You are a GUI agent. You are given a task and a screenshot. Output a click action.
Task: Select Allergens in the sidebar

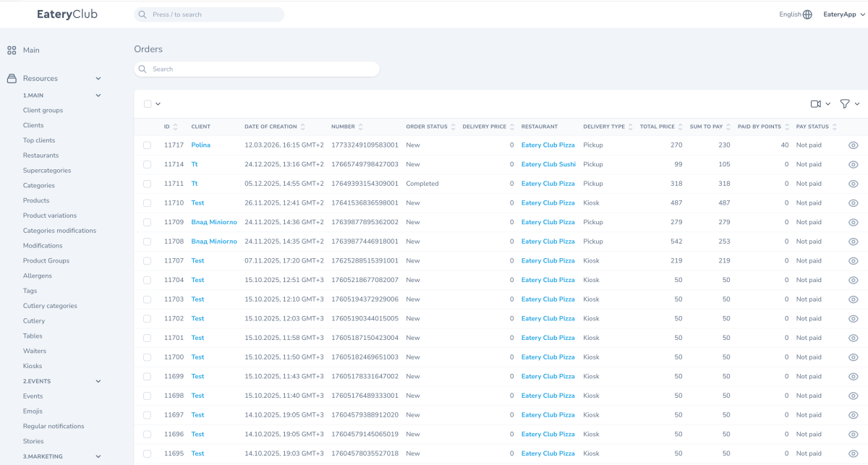38,276
